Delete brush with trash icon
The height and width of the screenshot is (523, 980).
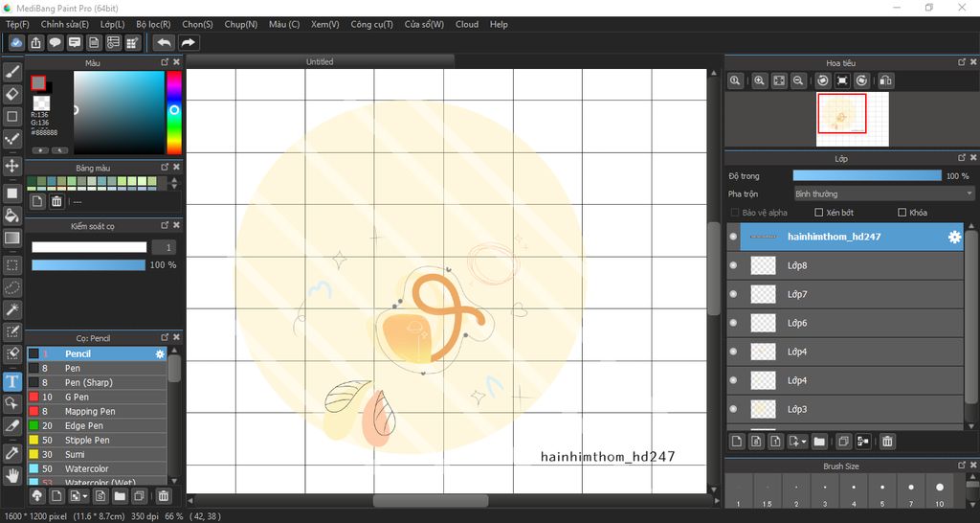click(163, 496)
